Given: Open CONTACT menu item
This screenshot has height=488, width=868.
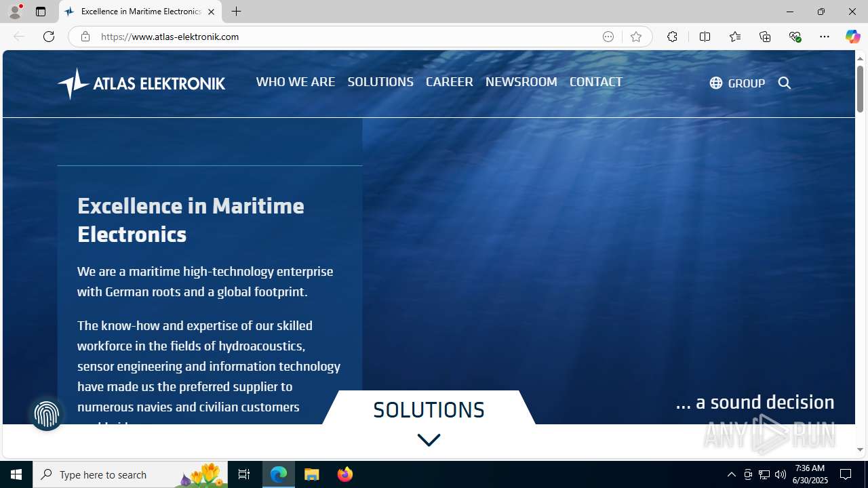Looking at the screenshot, I should [595, 81].
